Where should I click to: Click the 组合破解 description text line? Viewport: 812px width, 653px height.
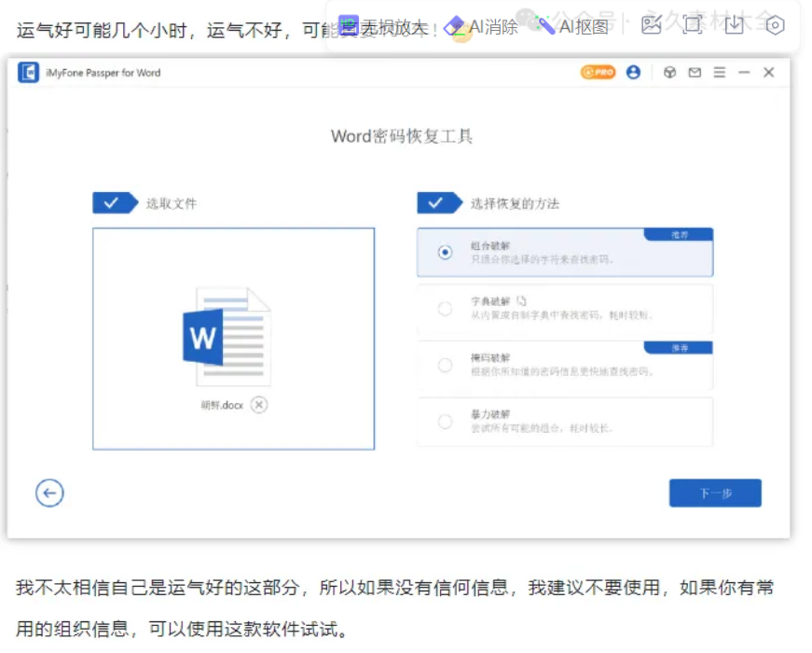point(543,258)
